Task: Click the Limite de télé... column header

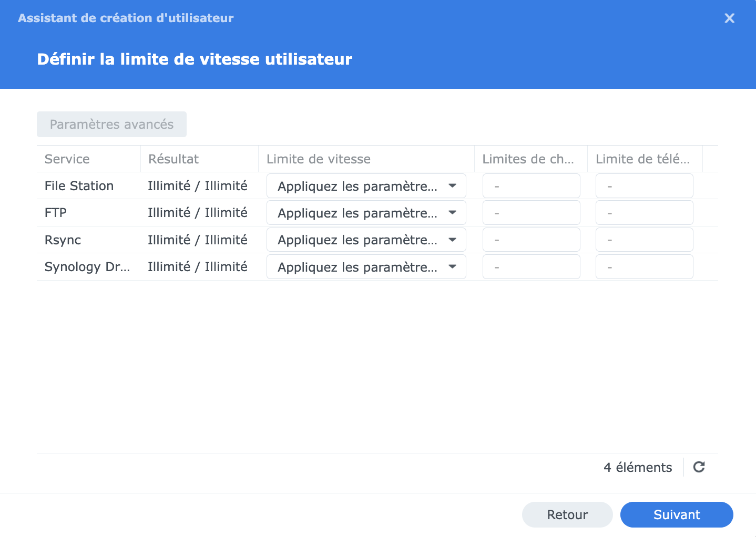Action: 645,159
